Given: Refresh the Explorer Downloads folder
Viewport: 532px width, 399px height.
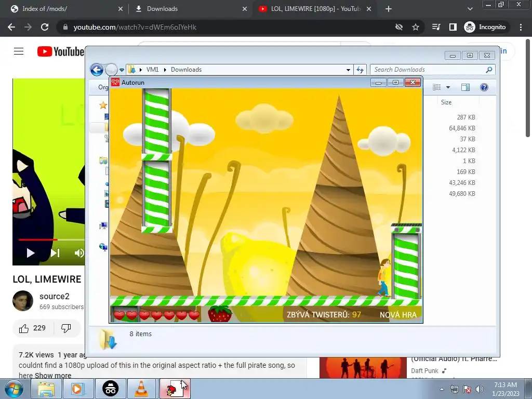Looking at the screenshot, I should pyautogui.click(x=360, y=70).
